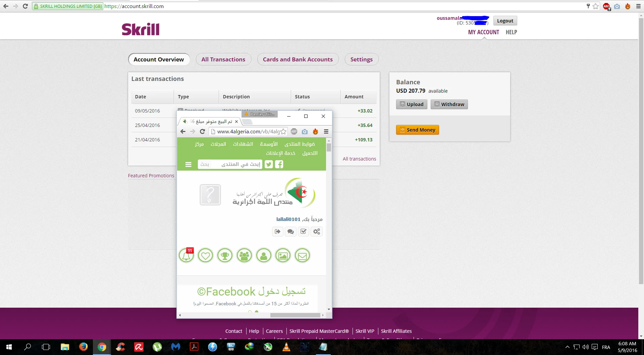Open the heart favorites icon in forum
The height and width of the screenshot is (355, 644).
205,256
